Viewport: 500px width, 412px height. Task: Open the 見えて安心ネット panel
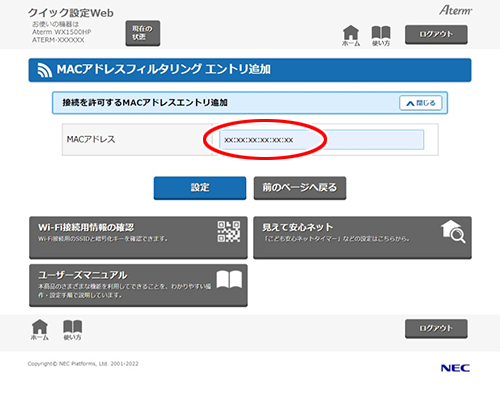coord(362,237)
